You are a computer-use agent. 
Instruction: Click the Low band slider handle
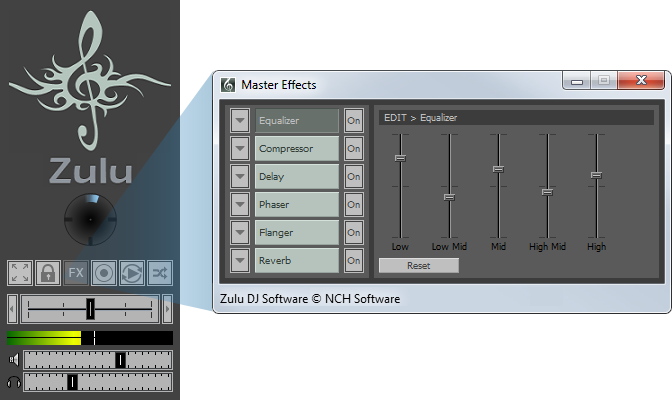point(400,158)
